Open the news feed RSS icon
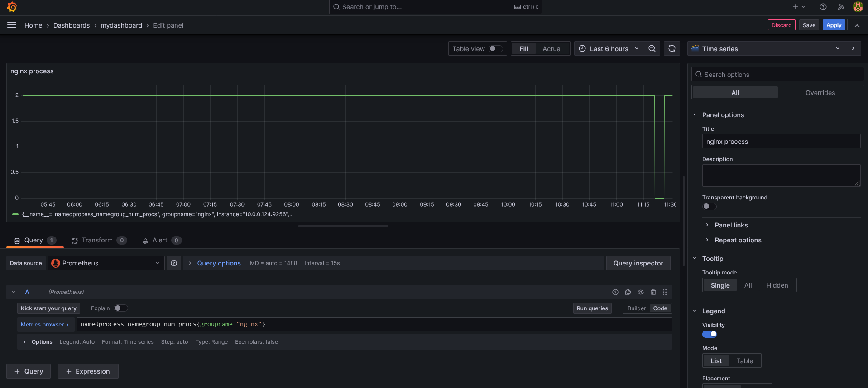Screen dimensions: 868x388 click(841, 7)
